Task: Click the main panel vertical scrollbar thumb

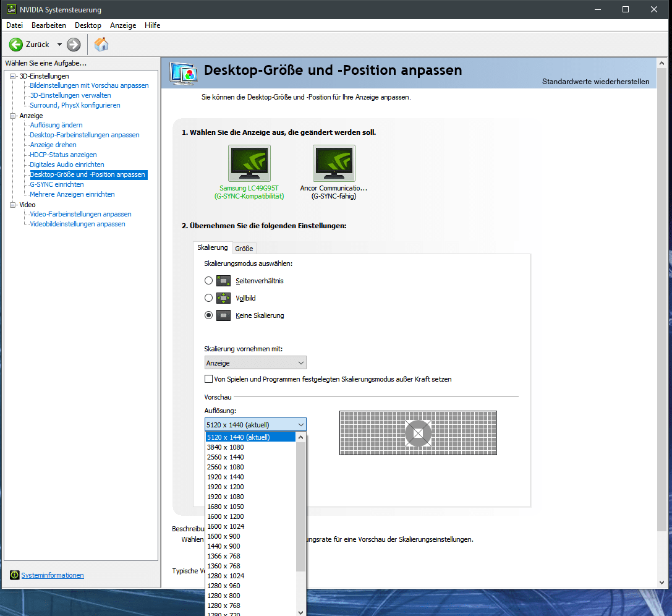Action: (x=661, y=300)
